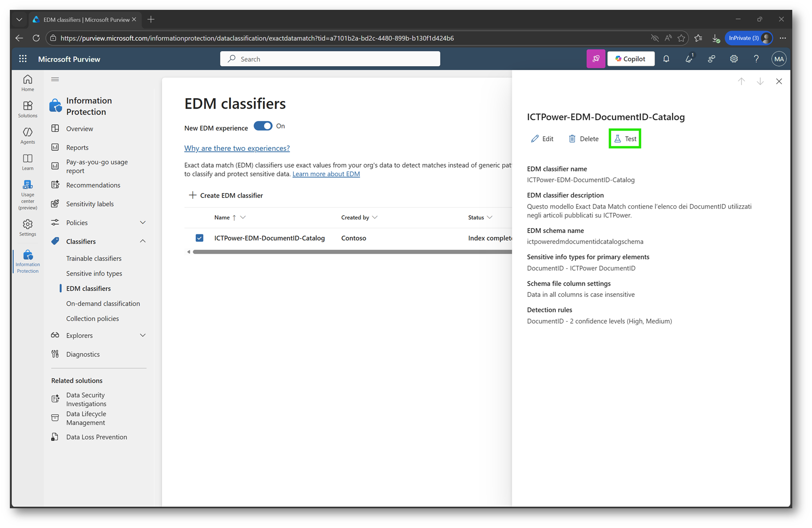The height and width of the screenshot is (528, 812).
Task: Edit the ICTPower EDM classifier
Action: pyautogui.click(x=542, y=139)
